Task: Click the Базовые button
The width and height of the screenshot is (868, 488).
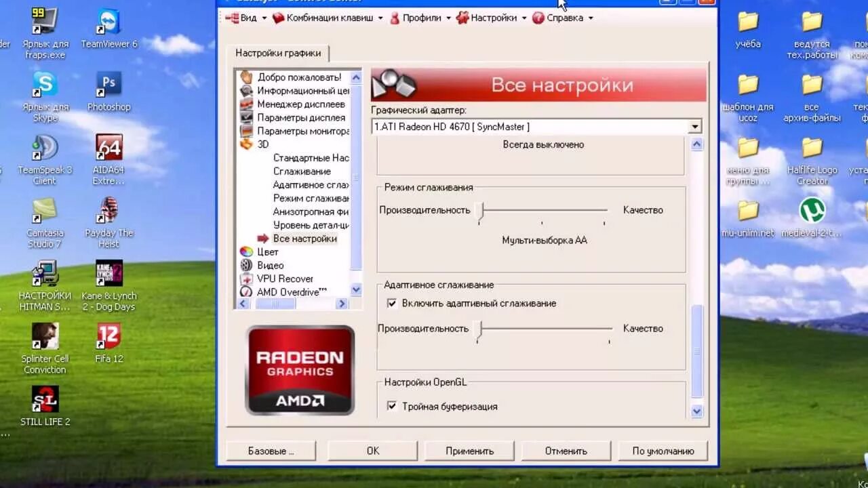Action: pos(271,451)
